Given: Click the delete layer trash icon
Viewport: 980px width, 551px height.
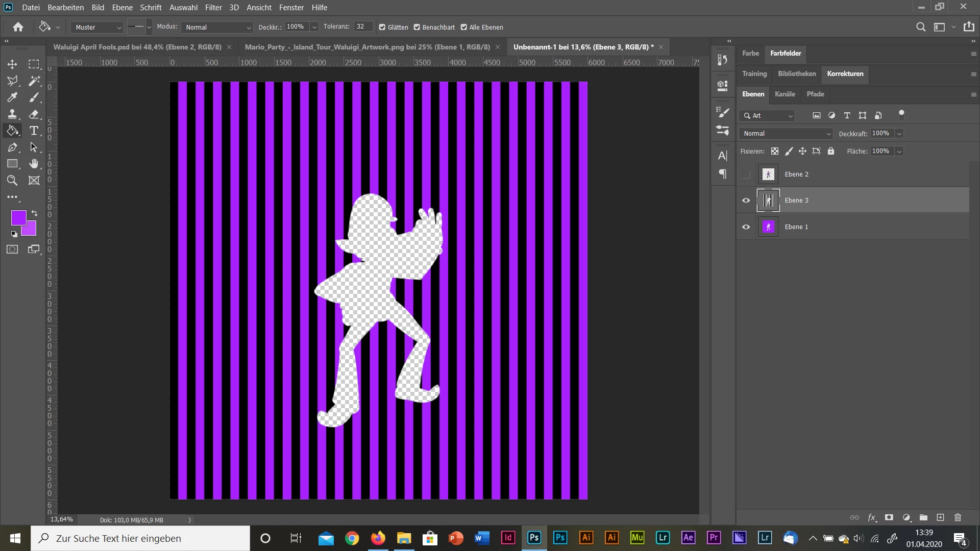Looking at the screenshot, I should (958, 517).
